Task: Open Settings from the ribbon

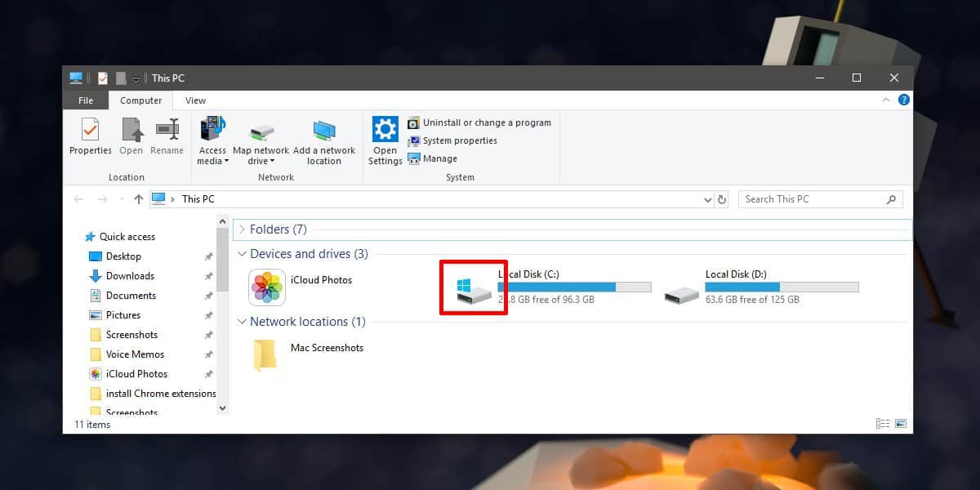Action: [x=385, y=141]
